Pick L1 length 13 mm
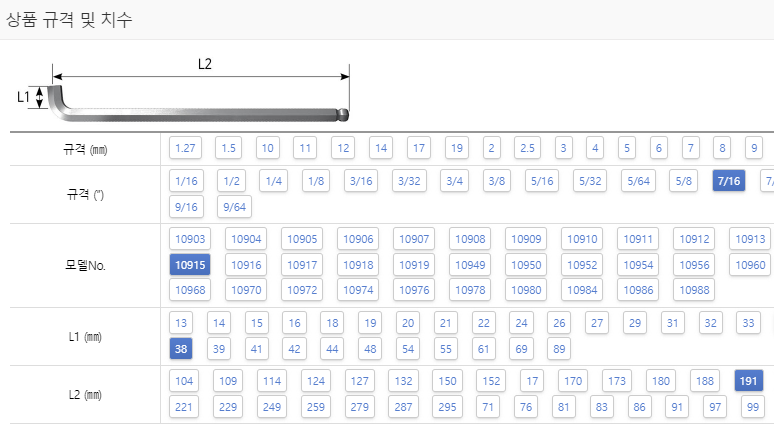This screenshot has height=427, width=774. coord(181,323)
